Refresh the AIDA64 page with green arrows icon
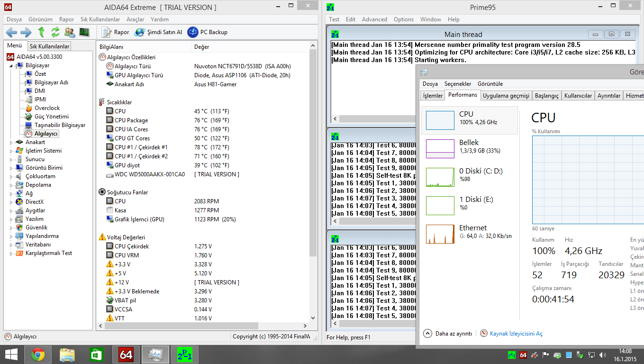This screenshot has width=644, height=364. (55, 32)
